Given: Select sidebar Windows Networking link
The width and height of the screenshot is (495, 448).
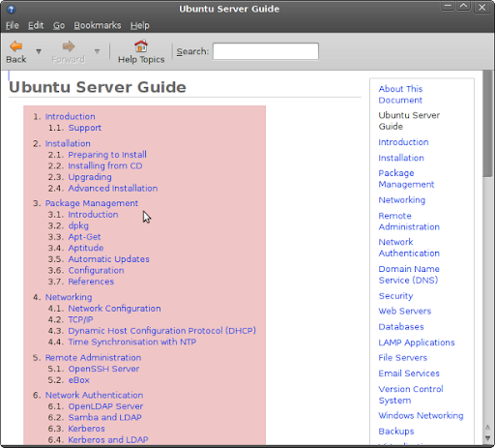Looking at the screenshot, I should point(421,416).
